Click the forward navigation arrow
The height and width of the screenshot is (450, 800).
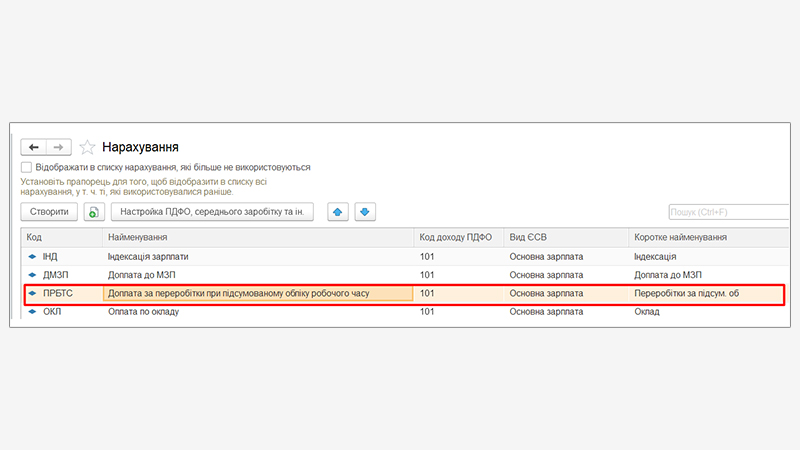coord(60,147)
